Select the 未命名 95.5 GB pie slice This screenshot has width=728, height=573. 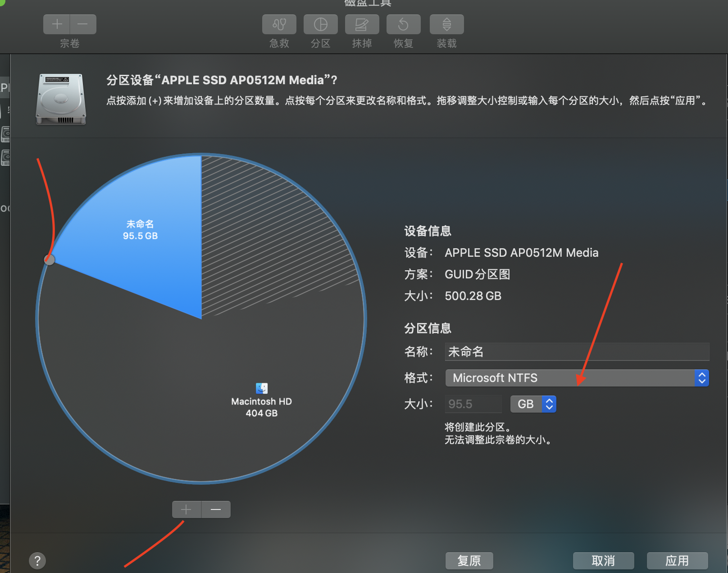[141, 230]
